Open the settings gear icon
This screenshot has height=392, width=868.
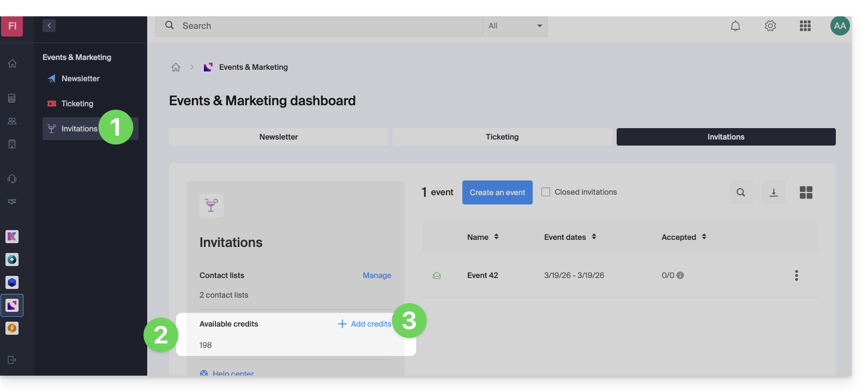770,26
